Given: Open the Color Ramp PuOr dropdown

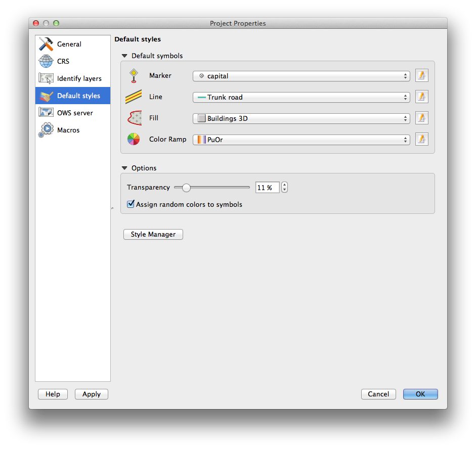Looking at the screenshot, I should tap(301, 140).
